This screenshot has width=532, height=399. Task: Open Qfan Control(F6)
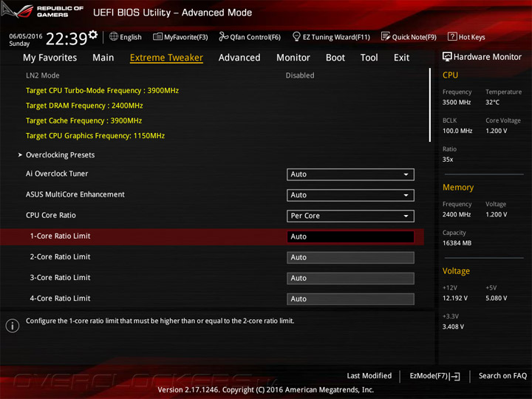250,37
